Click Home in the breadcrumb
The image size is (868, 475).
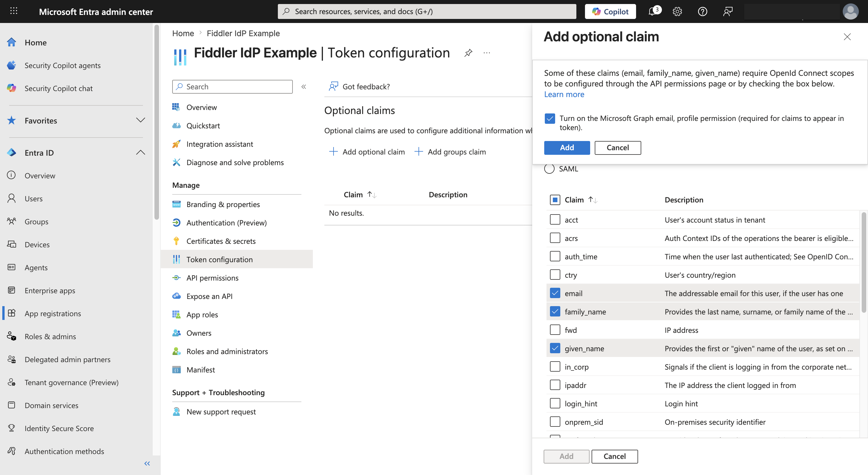(x=183, y=33)
